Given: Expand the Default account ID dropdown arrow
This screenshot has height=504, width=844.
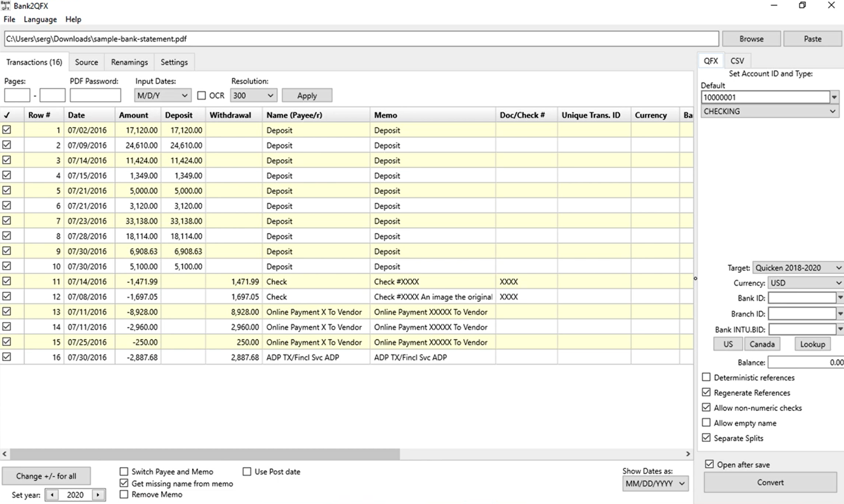Looking at the screenshot, I should click(834, 97).
